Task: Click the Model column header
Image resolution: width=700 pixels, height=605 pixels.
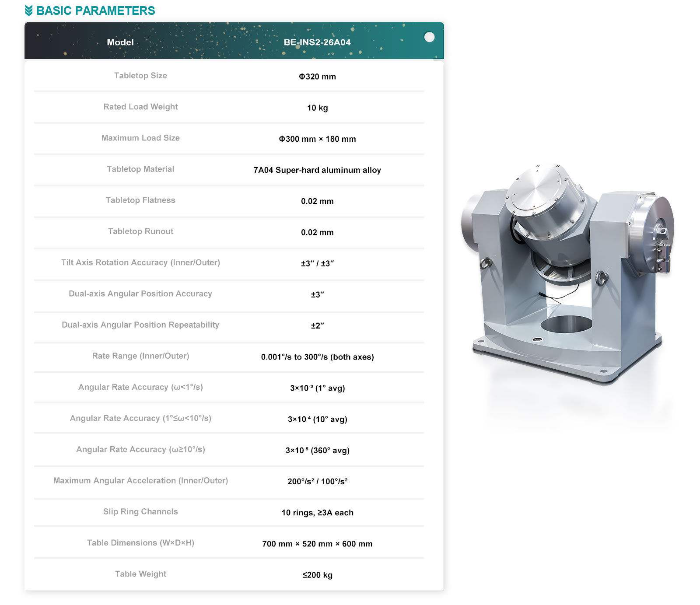Action: tap(120, 42)
